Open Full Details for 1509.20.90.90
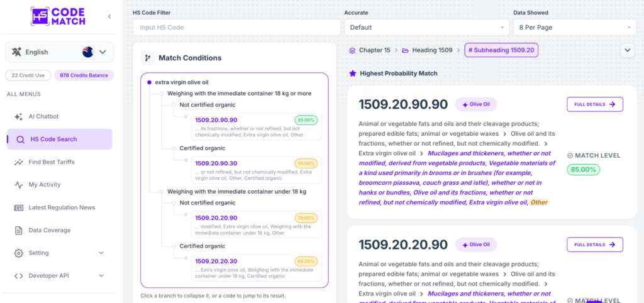 pos(595,104)
